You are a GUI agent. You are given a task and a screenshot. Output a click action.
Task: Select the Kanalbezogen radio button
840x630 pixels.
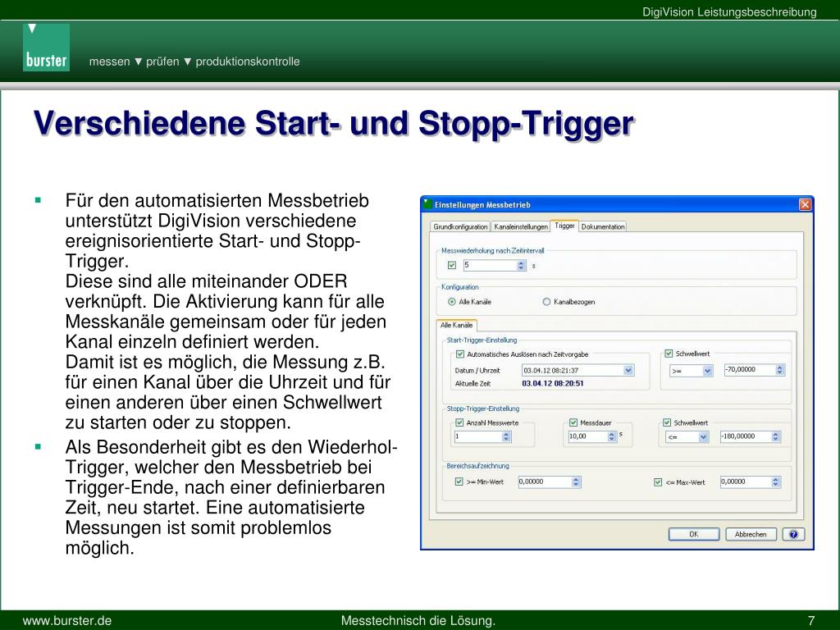546,302
